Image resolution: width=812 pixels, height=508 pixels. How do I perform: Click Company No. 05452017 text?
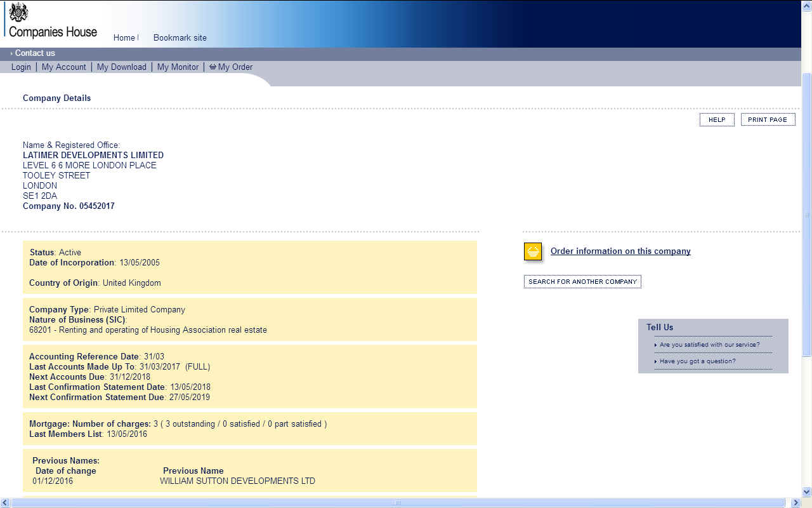pyautogui.click(x=69, y=206)
